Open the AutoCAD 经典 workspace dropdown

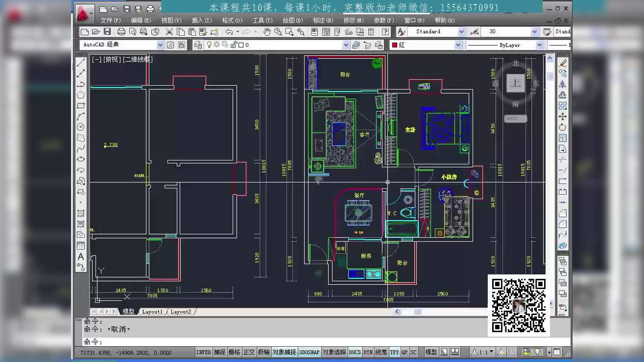coord(160,44)
